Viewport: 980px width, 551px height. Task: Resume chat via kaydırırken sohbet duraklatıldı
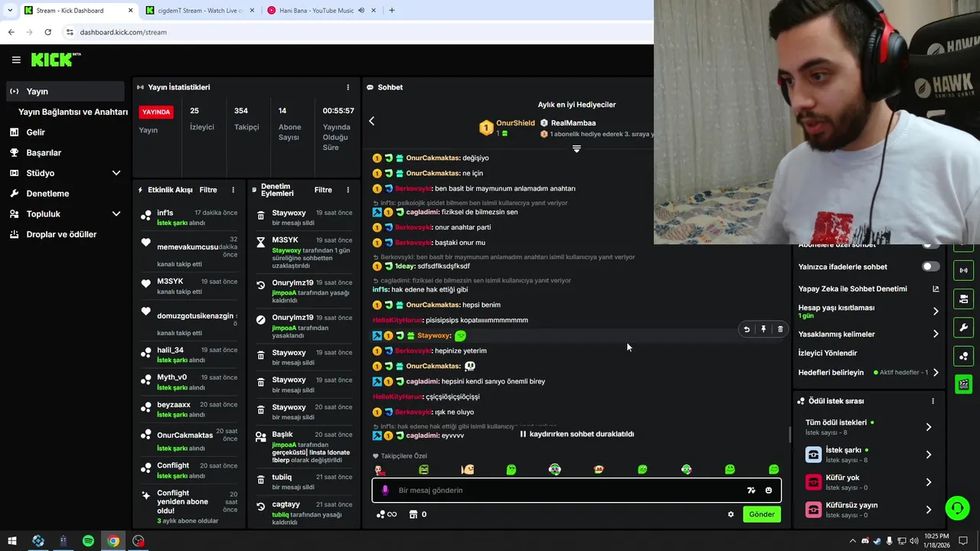[577, 434]
